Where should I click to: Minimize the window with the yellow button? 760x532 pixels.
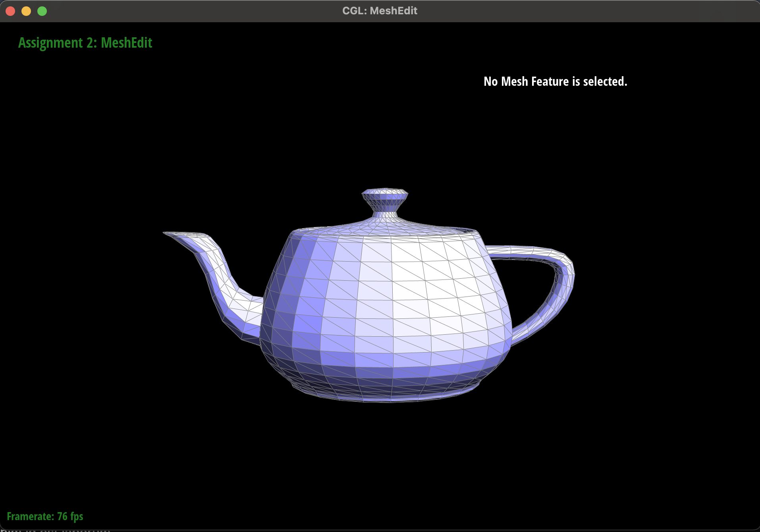point(26,11)
